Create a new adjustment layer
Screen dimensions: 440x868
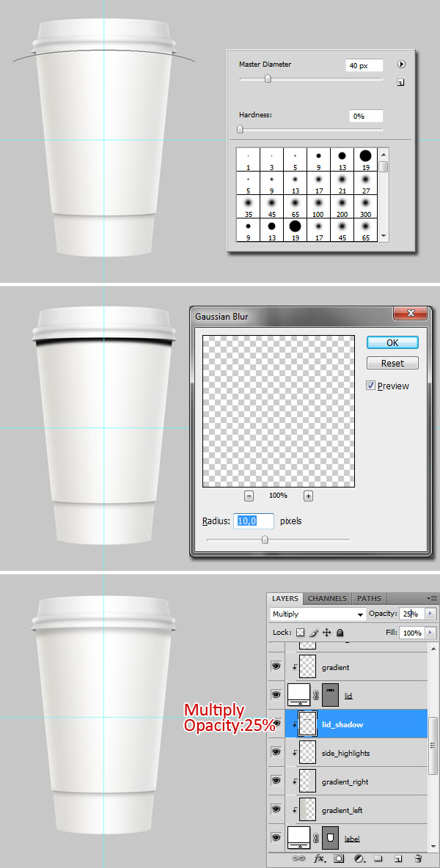point(359,858)
